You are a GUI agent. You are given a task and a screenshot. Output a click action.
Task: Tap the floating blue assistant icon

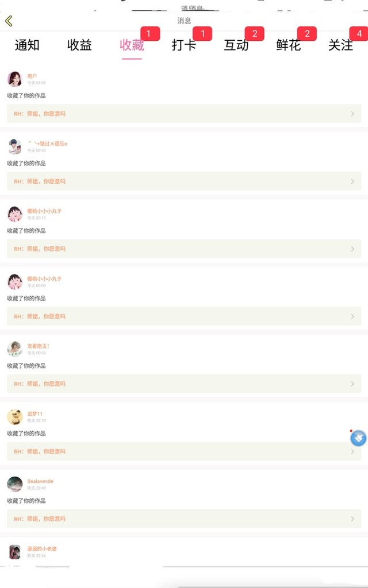point(358,438)
